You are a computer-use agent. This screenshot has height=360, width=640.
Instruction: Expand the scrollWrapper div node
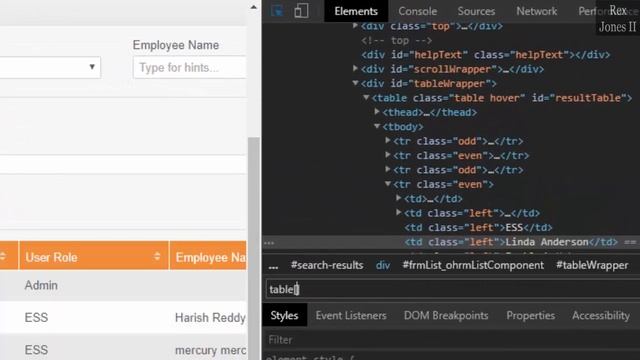tap(355, 69)
